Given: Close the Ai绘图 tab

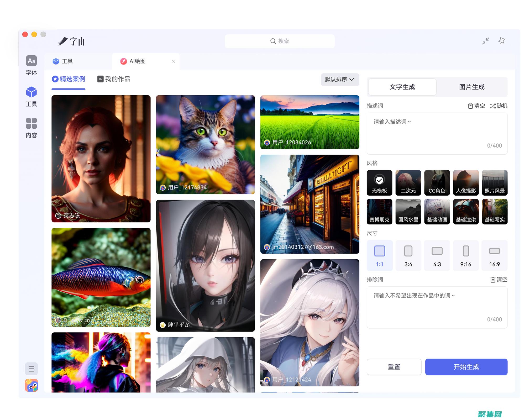Looking at the screenshot, I should point(173,61).
